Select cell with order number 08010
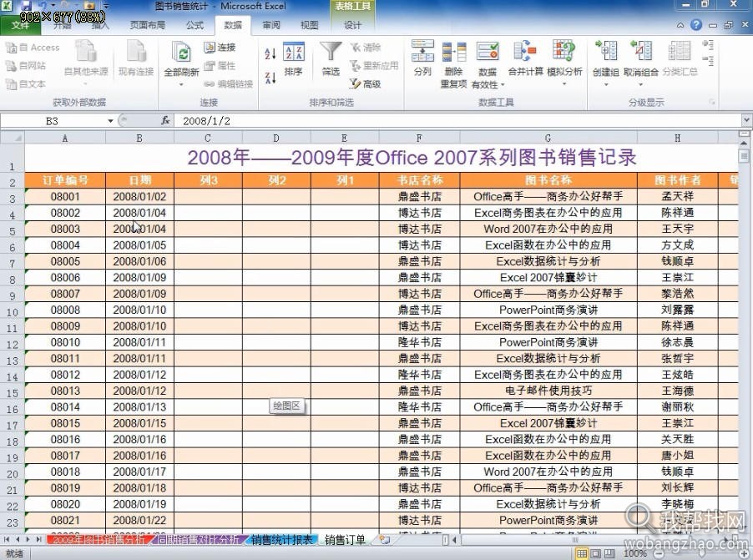This screenshot has width=753, height=560. (65, 342)
